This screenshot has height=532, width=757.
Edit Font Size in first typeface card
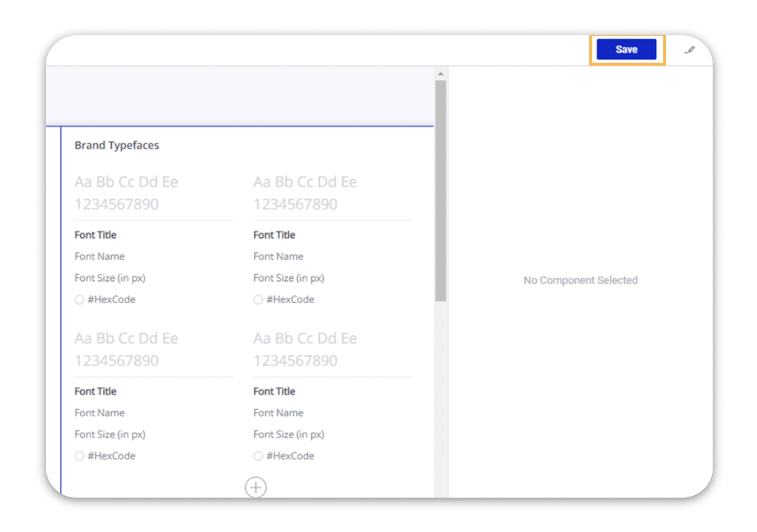pyautogui.click(x=110, y=278)
